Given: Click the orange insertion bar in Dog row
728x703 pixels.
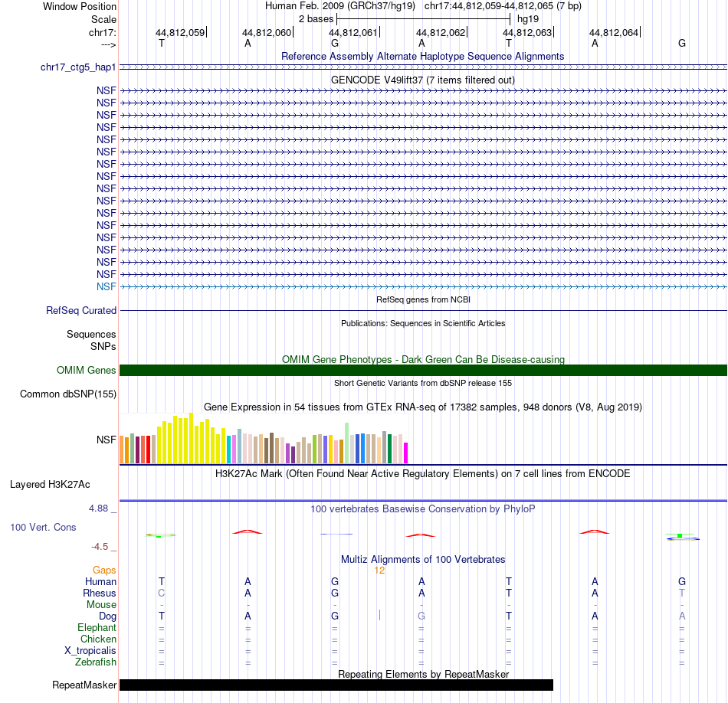Looking at the screenshot, I should (380, 615).
